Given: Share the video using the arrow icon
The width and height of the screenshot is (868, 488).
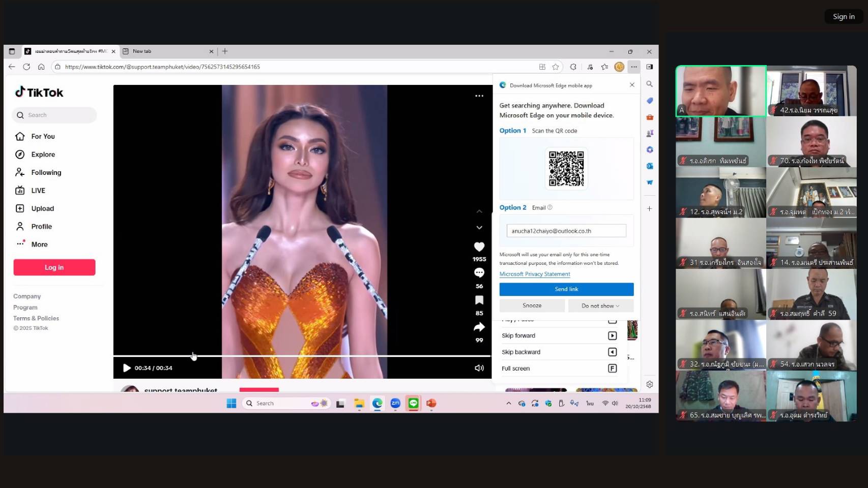Looking at the screenshot, I should tap(479, 327).
